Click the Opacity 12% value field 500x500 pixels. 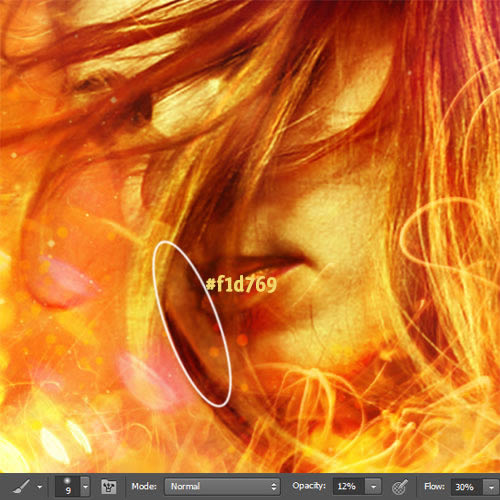click(349, 487)
